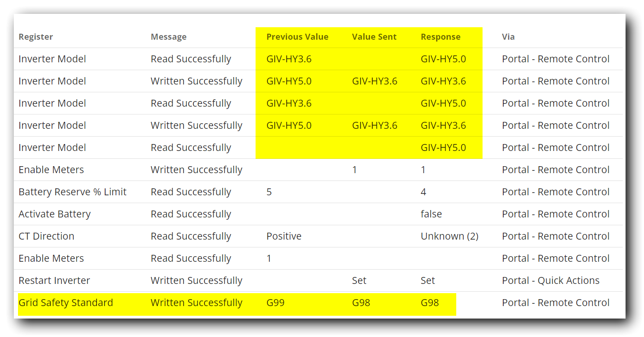Click the Unknown (2) response value
Viewport: 644px width, 337px height.
[x=449, y=236]
